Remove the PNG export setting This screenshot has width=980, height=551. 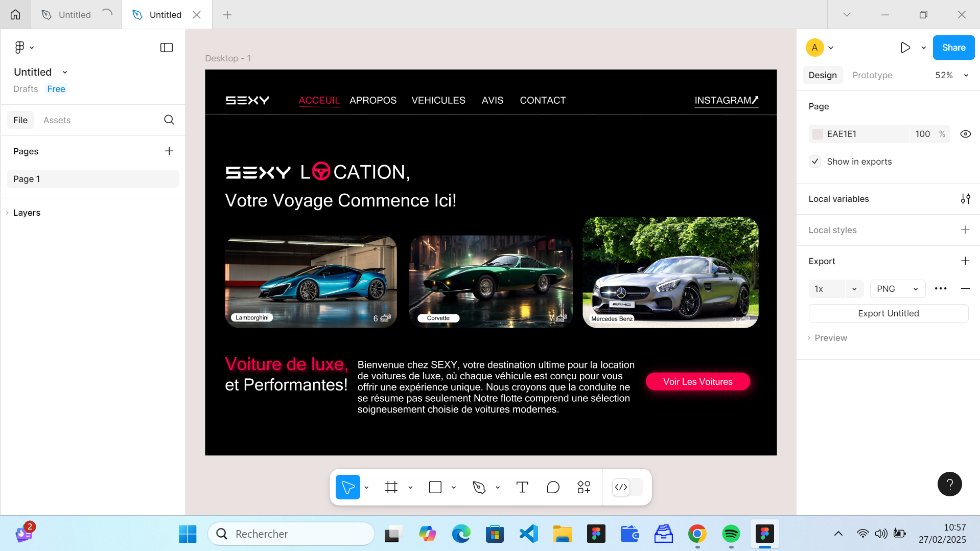[x=965, y=289]
